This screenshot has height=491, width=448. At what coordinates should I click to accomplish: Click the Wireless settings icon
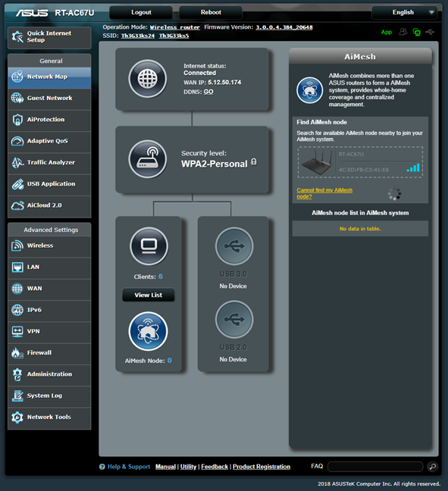[17, 245]
